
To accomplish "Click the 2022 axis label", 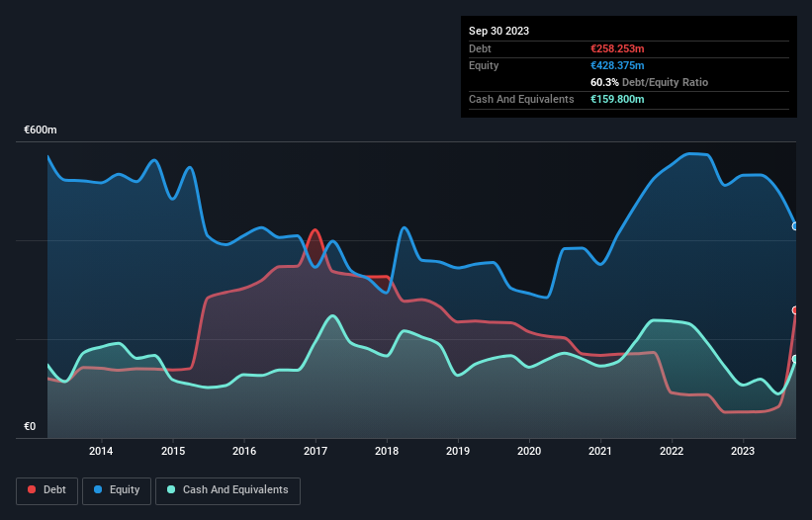I will click(672, 451).
